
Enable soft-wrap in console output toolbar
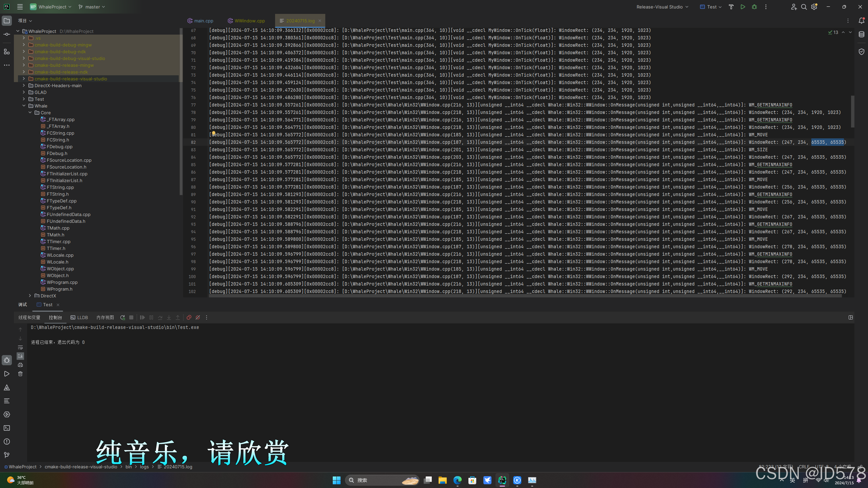20,347
